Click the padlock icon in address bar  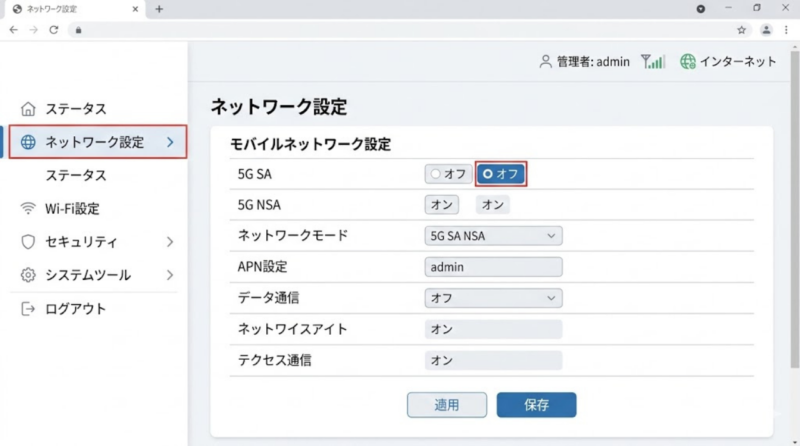(x=78, y=30)
